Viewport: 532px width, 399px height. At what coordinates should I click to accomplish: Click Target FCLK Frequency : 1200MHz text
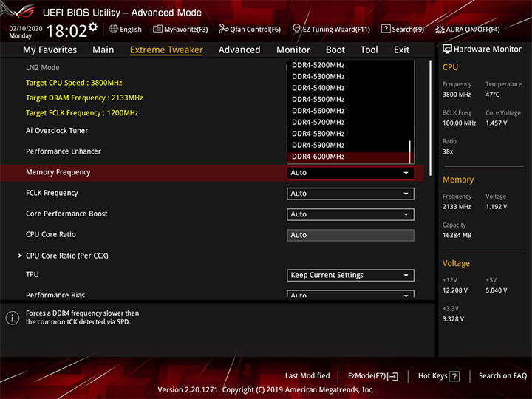click(x=82, y=113)
